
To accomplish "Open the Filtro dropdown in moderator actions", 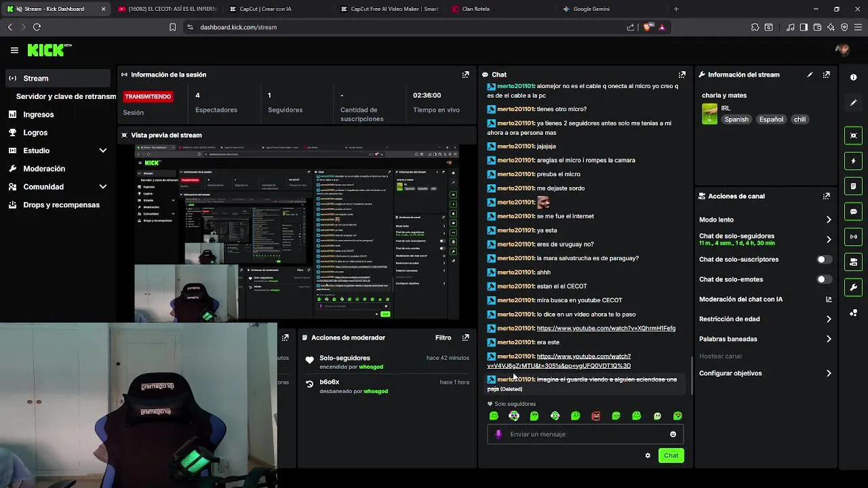I will 443,338.
